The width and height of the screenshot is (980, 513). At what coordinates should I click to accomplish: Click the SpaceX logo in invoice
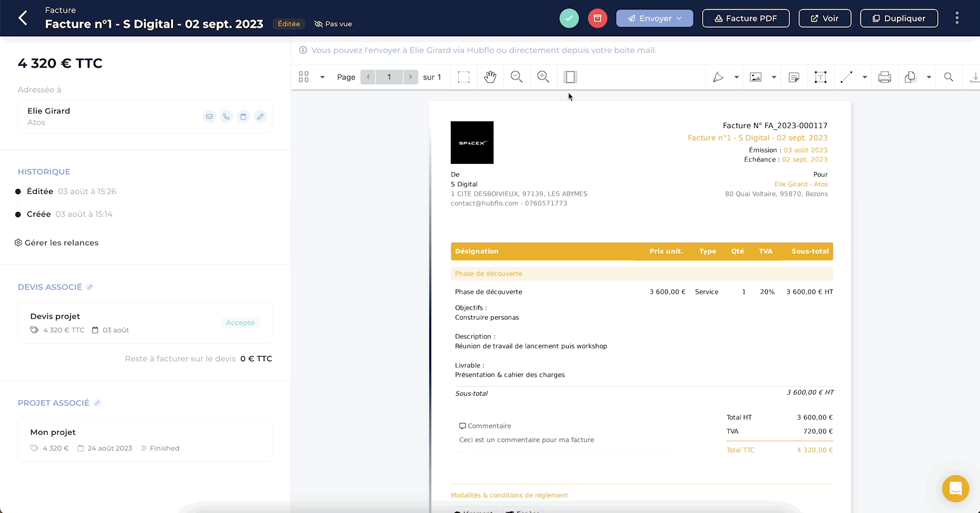pyautogui.click(x=472, y=142)
